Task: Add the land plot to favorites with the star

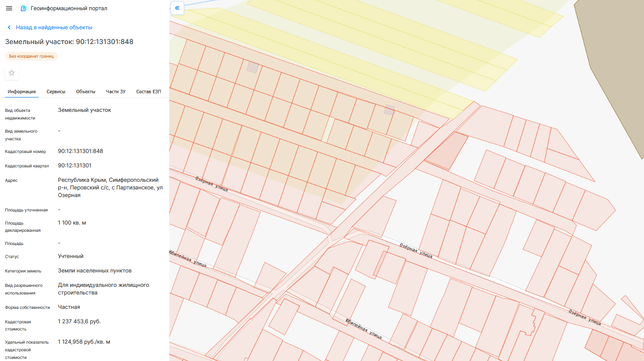Action: point(12,73)
